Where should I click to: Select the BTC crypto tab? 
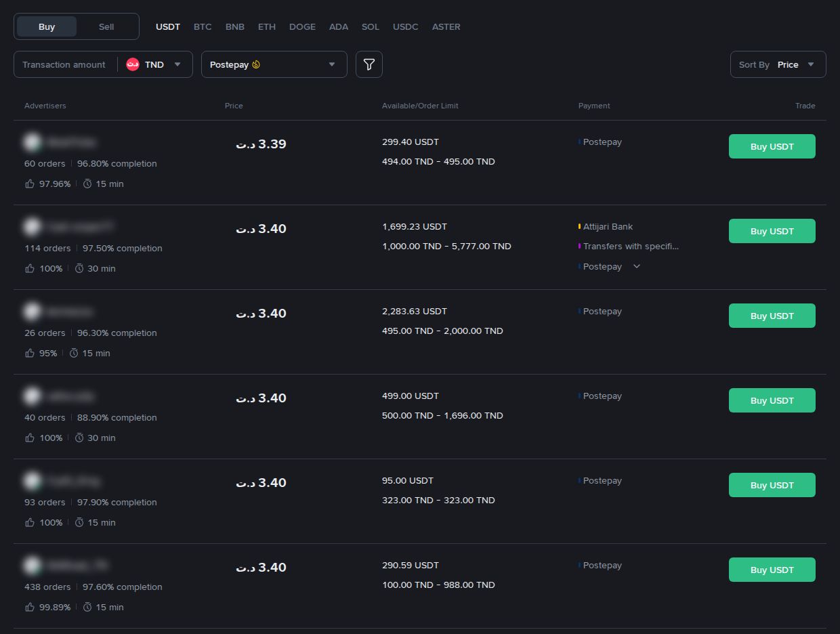click(203, 26)
